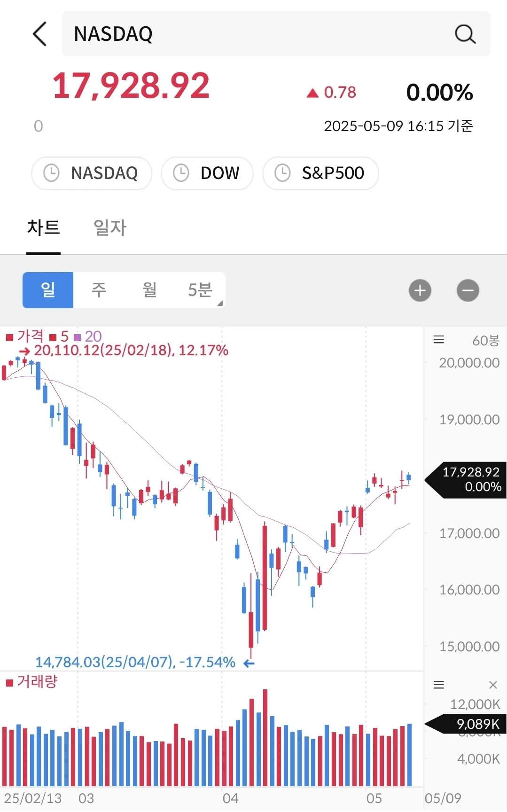
Task: Close volume panel with X icon
Action: [x=493, y=685]
